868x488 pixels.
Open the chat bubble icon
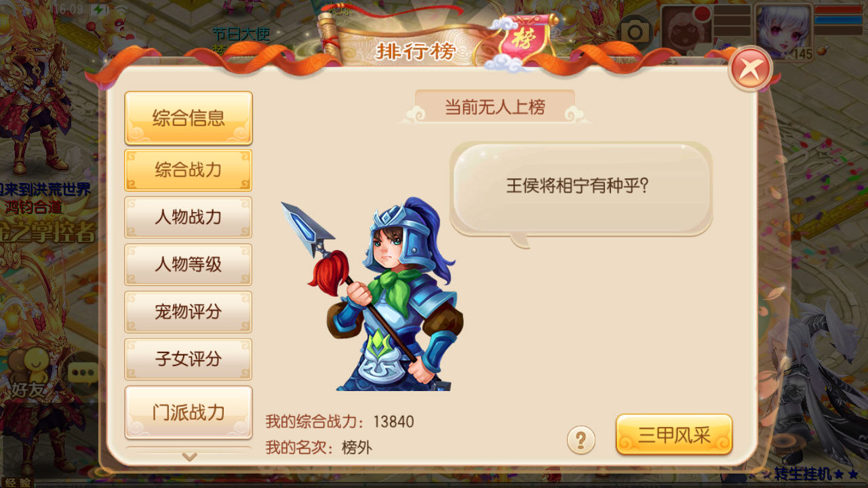pyautogui.click(x=84, y=373)
